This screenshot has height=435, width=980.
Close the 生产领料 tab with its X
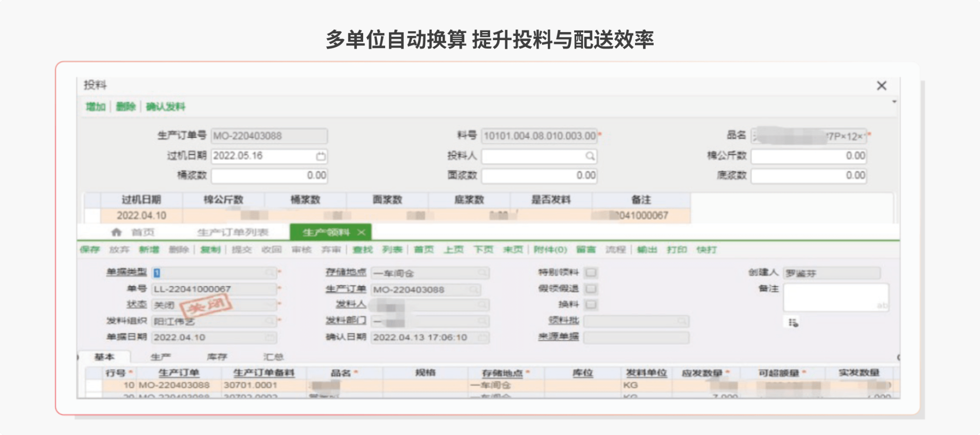tap(361, 232)
